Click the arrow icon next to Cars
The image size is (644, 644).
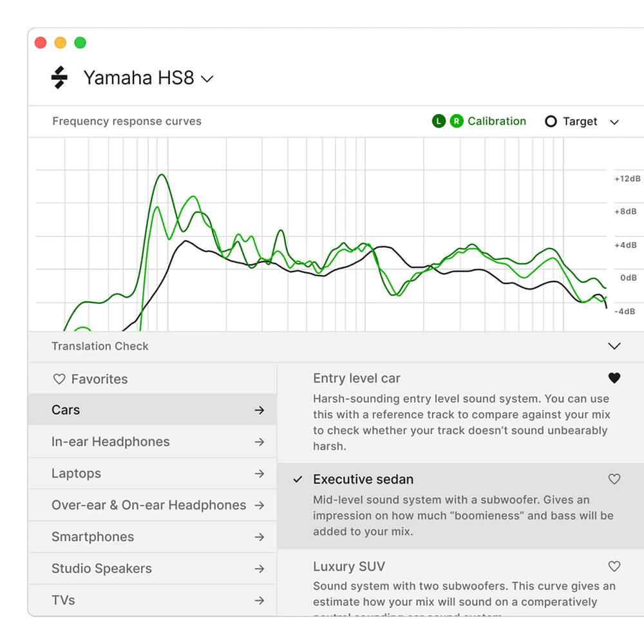260,410
